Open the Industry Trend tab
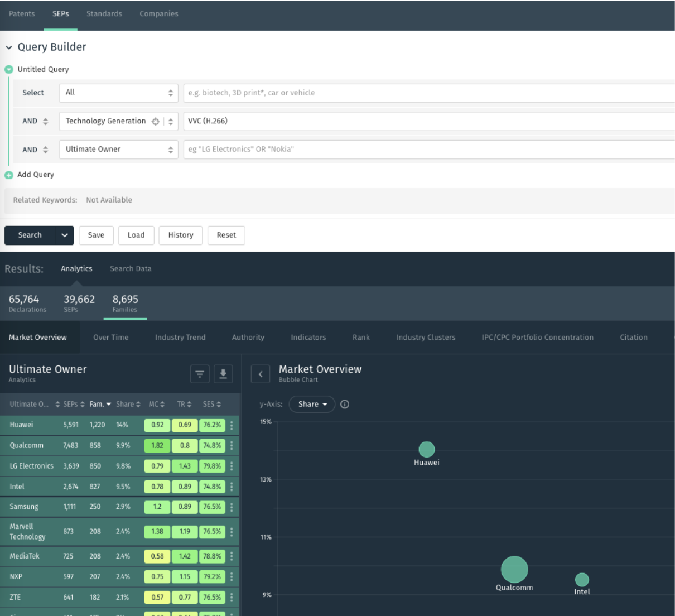The image size is (675, 616). tap(180, 338)
